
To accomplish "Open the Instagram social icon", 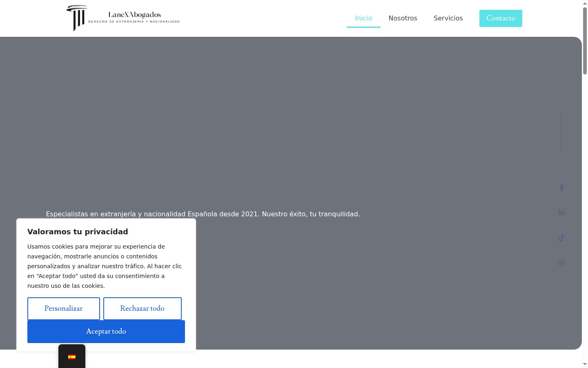I will pos(561,263).
